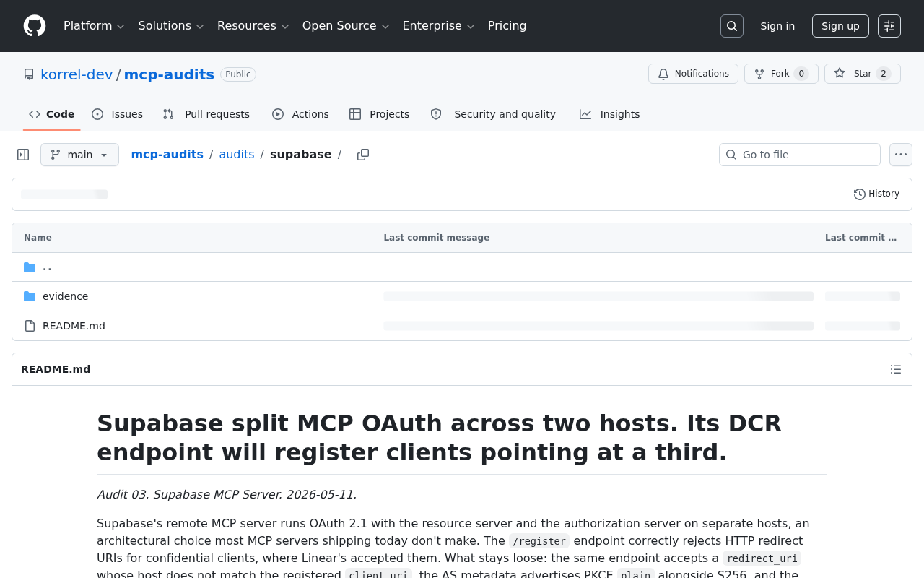This screenshot has height=578, width=924.
Task: Switch to the Pull requests tab
Action: pyautogui.click(x=206, y=114)
